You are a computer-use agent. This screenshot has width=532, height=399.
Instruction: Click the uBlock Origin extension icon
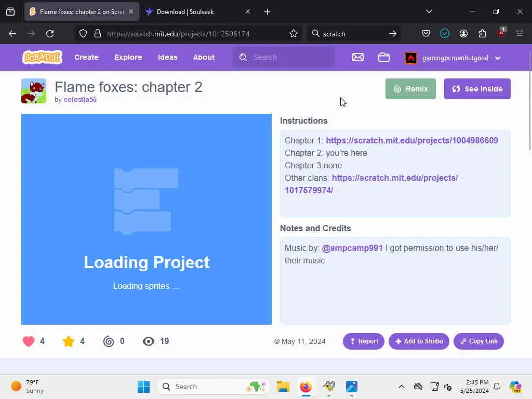point(501,33)
